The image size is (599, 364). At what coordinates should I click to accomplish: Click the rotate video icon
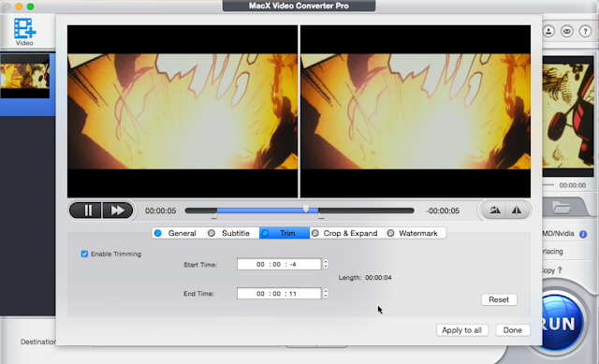tap(494, 211)
